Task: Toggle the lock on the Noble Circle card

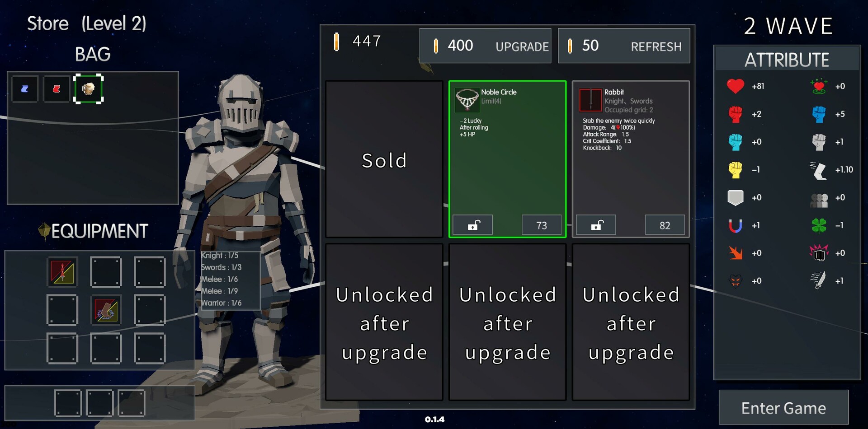Action: tap(473, 225)
